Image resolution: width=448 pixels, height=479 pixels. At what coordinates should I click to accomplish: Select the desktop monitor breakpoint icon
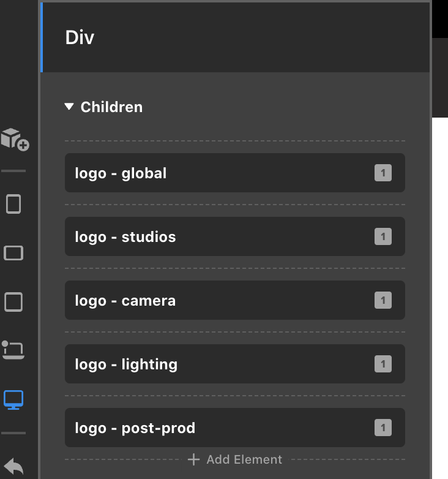(13, 399)
